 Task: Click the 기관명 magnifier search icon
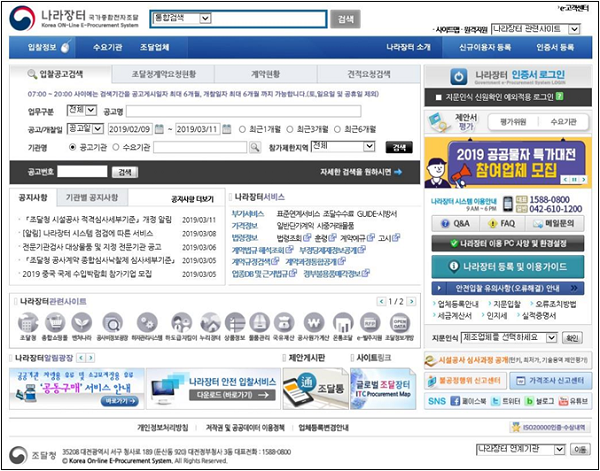pos(254,147)
